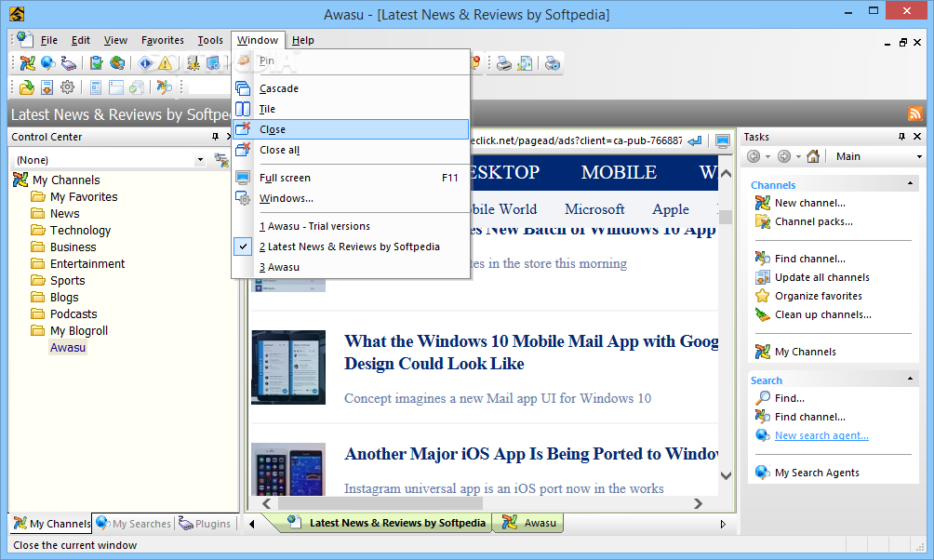Click the globe with sync arrows icon
Viewport: 934px width, 560px height.
117,62
